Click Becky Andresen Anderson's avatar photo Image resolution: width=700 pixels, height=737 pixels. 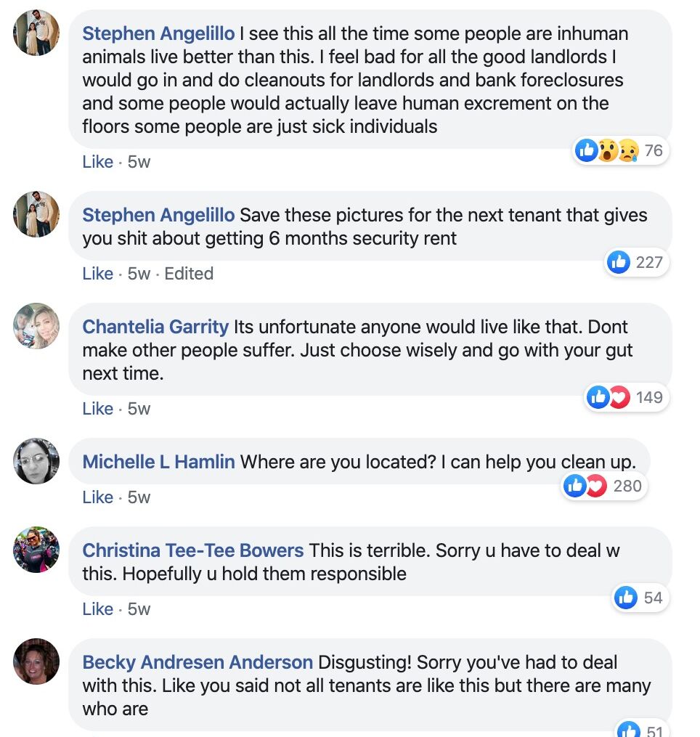(x=36, y=661)
